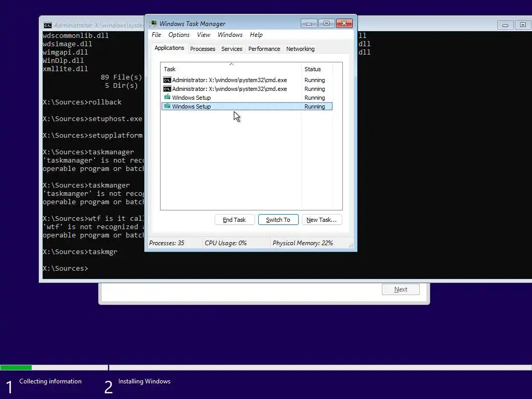Open the Help menu in Task Manager

pos(256,35)
